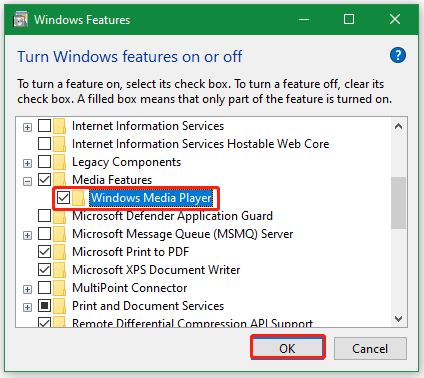The height and width of the screenshot is (378, 424).
Task: Click the Windows Features title bar icon
Action: (x=20, y=20)
